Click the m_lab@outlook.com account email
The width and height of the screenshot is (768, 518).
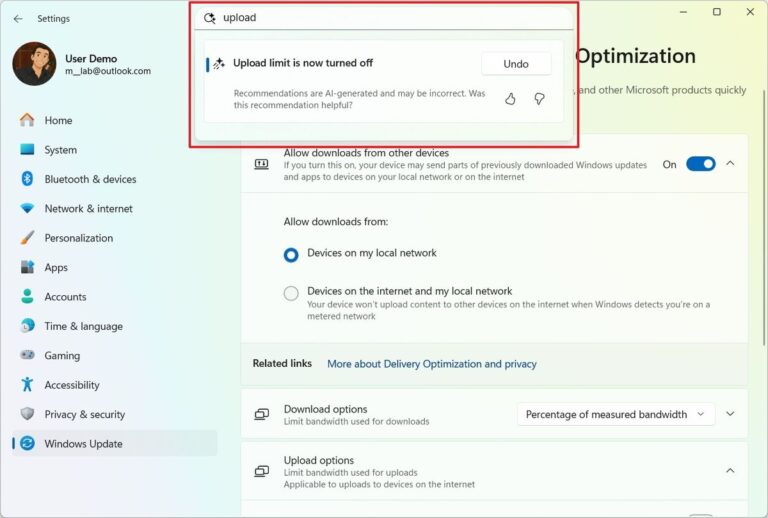pyautogui.click(x=108, y=71)
